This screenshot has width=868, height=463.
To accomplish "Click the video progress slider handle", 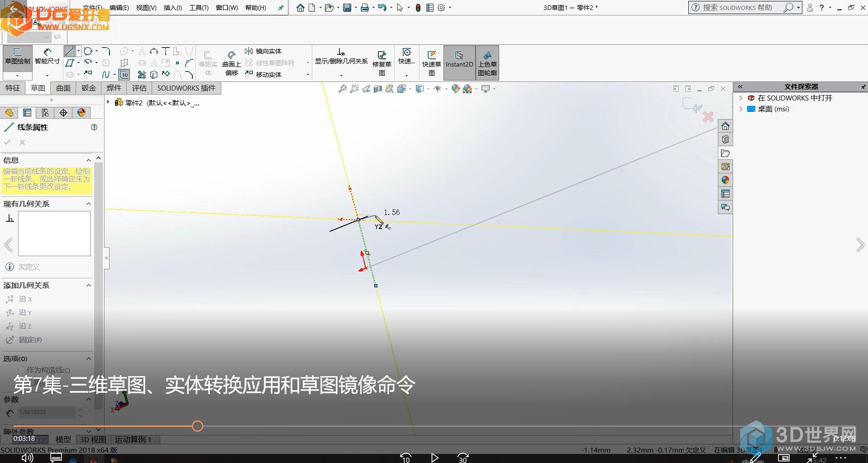I will click(x=197, y=426).
